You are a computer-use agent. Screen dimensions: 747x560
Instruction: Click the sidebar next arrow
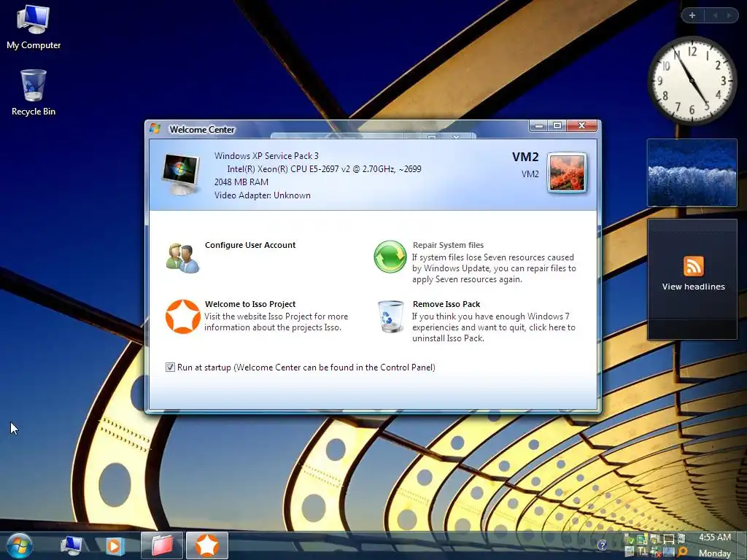[x=729, y=15]
